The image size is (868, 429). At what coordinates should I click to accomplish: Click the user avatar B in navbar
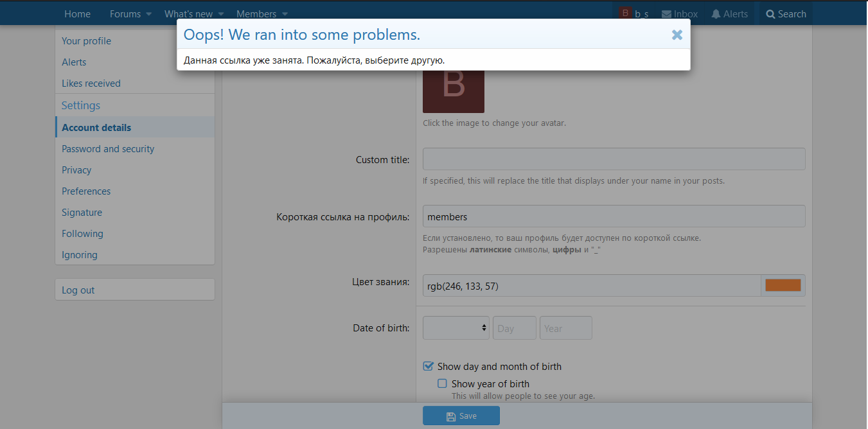pyautogui.click(x=625, y=13)
